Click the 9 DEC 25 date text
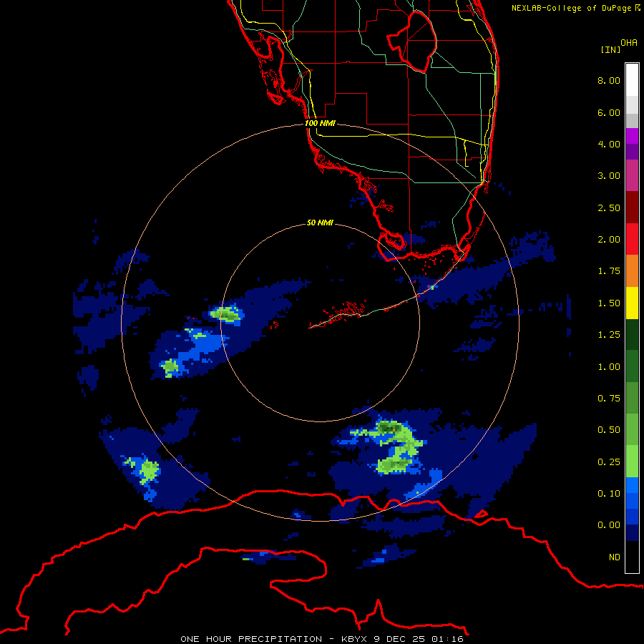The width and height of the screenshot is (644, 644). point(401,639)
